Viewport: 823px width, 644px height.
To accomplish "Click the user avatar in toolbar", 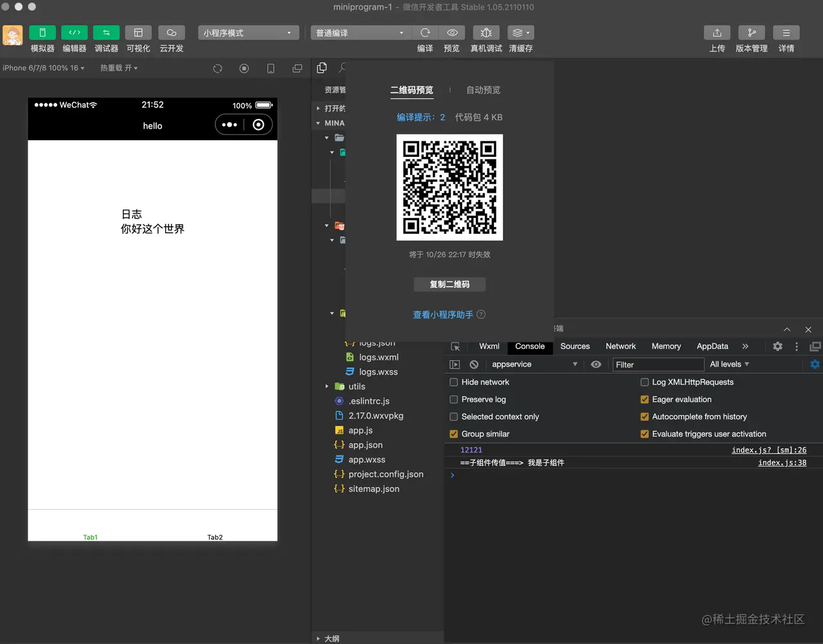I will [13, 35].
